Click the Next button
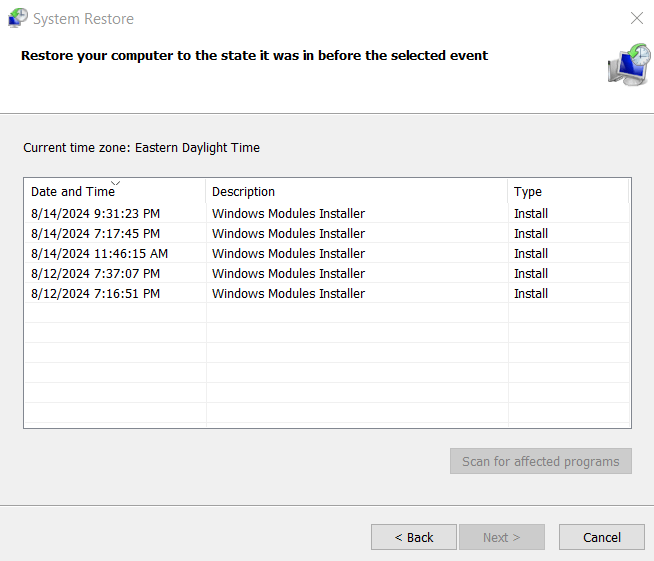Screen dimensions: 654x561 [x=502, y=537]
